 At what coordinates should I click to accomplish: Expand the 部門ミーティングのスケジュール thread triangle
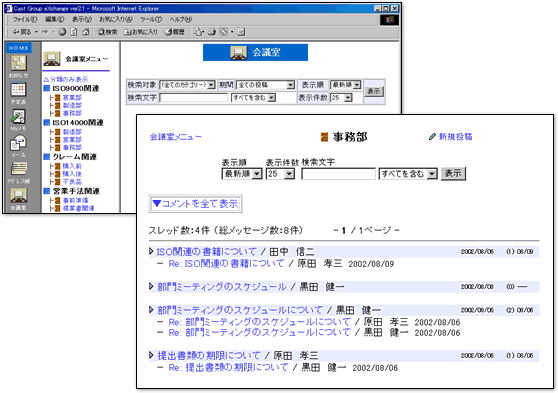151,286
